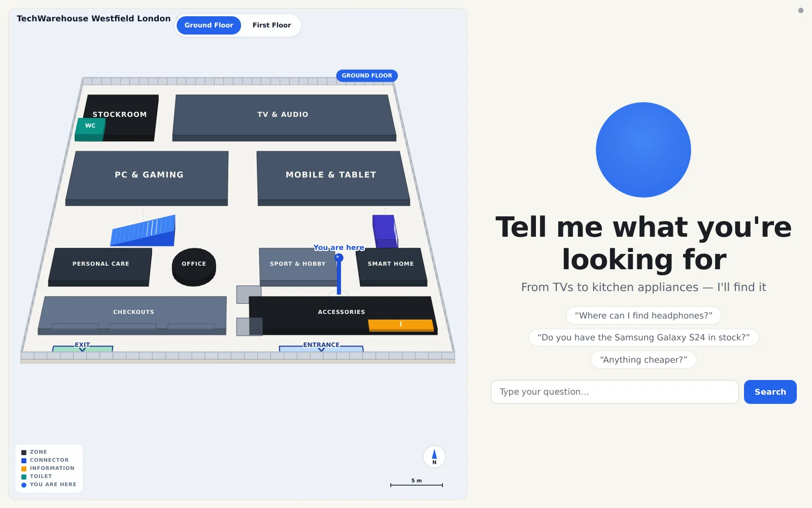Click the Sport & Hobby zone
This screenshot has width=812, height=508.
click(297, 266)
